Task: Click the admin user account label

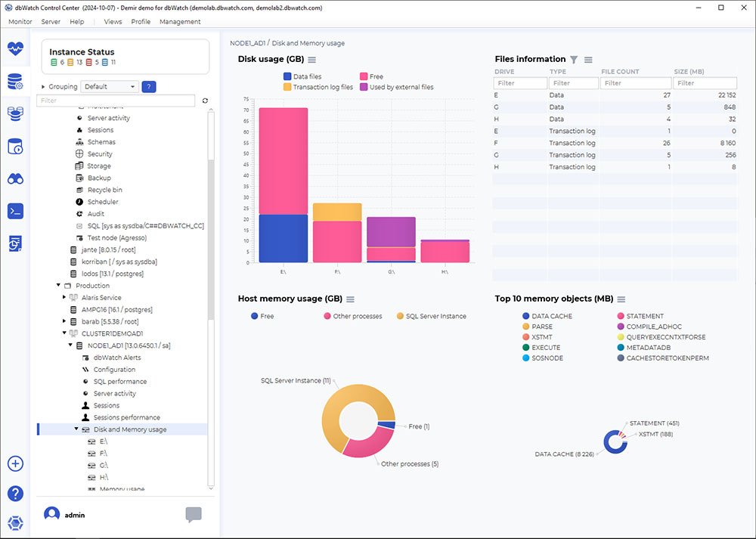Action: pyautogui.click(x=73, y=514)
